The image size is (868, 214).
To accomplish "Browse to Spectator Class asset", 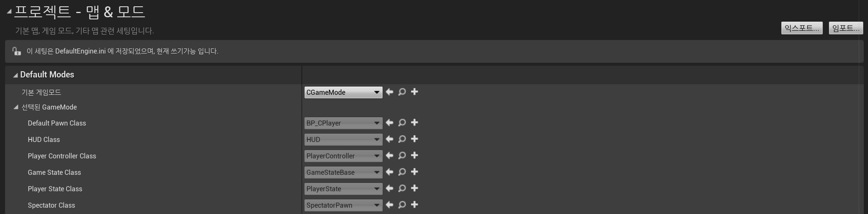I will [402, 205].
